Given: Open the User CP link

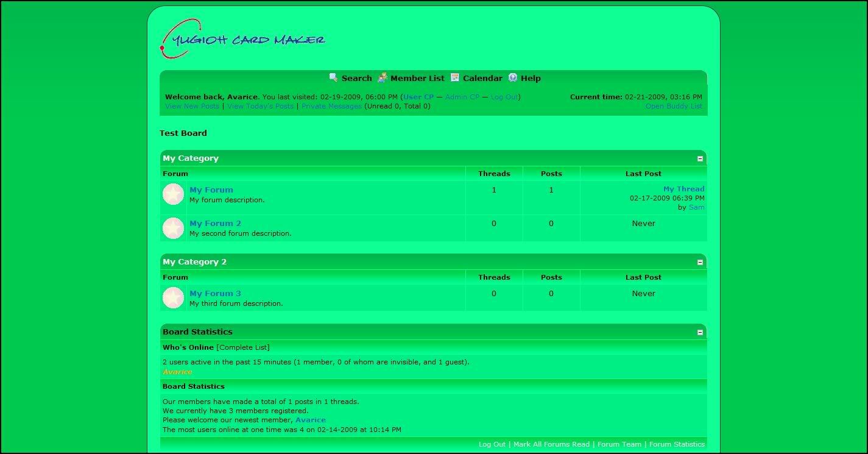Looking at the screenshot, I should tap(418, 97).
